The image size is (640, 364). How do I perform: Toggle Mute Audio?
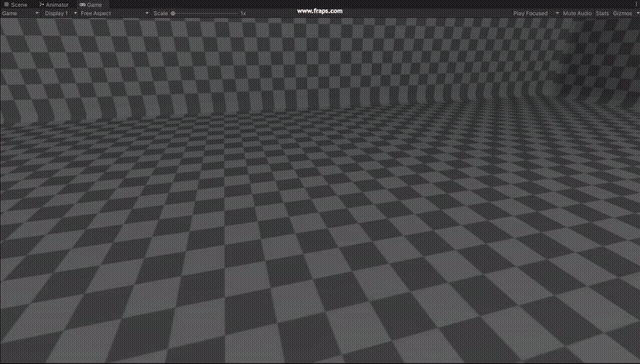coord(577,13)
